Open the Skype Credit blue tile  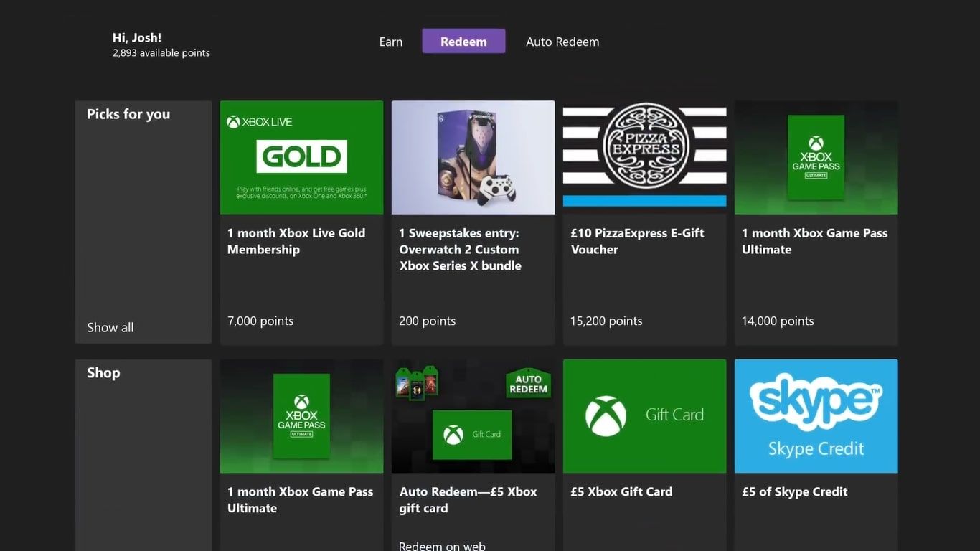coord(815,416)
